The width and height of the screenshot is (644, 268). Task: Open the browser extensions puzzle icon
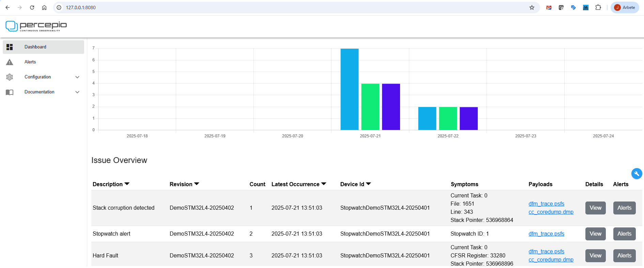tap(598, 8)
